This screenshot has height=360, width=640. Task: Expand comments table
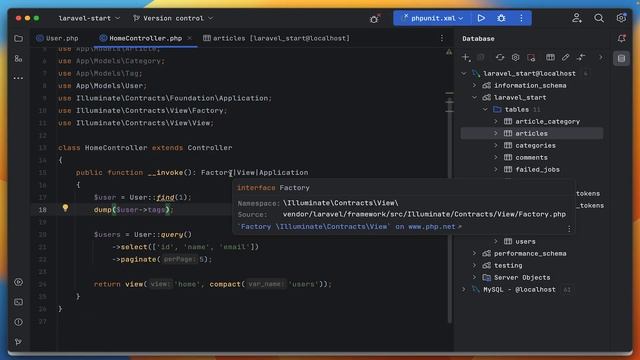click(496, 158)
